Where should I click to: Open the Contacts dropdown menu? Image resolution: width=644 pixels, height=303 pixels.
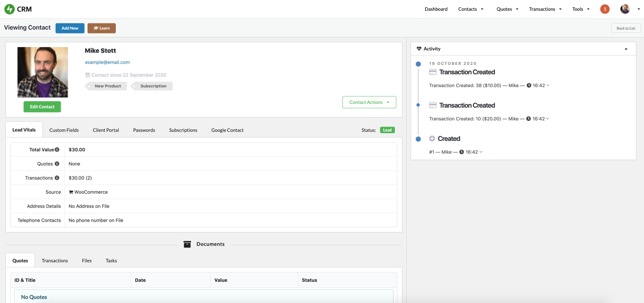pyautogui.click(x=471, y=9)
